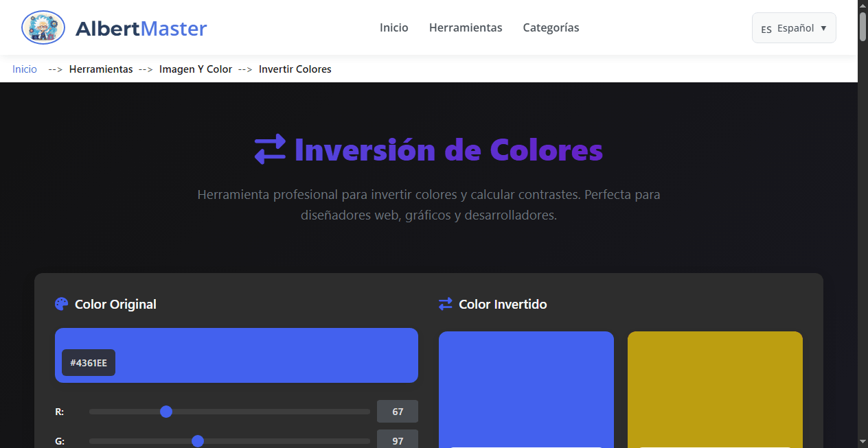The height and width of the screenshot is (448, 868).
Task: Click the inverted yellow color swatch
Action: (715, 391)
